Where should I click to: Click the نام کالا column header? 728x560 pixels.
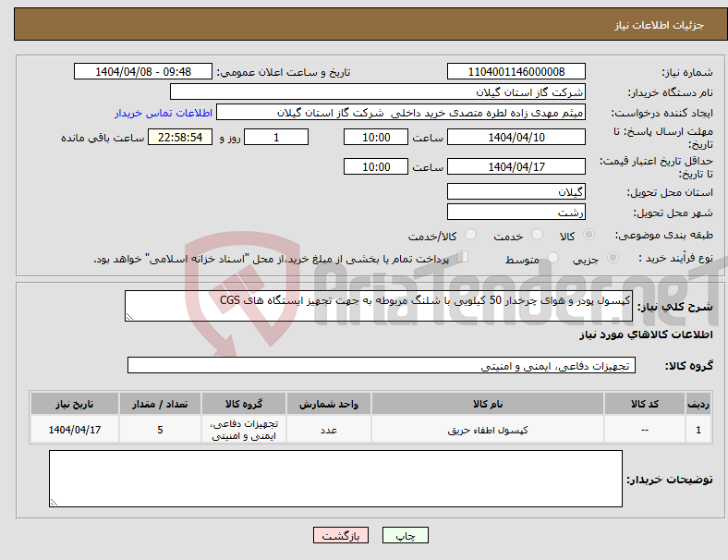[488, 404]
